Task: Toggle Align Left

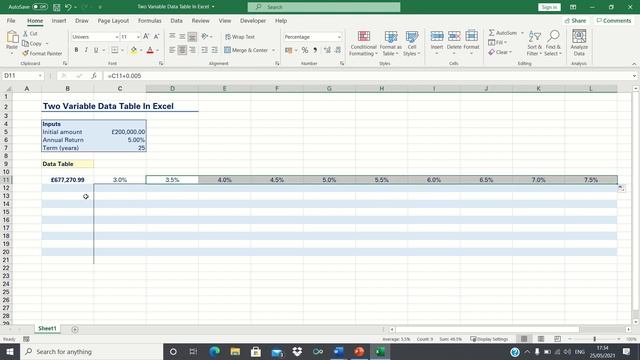Action: pyautogui.click(x=172, y=50)
